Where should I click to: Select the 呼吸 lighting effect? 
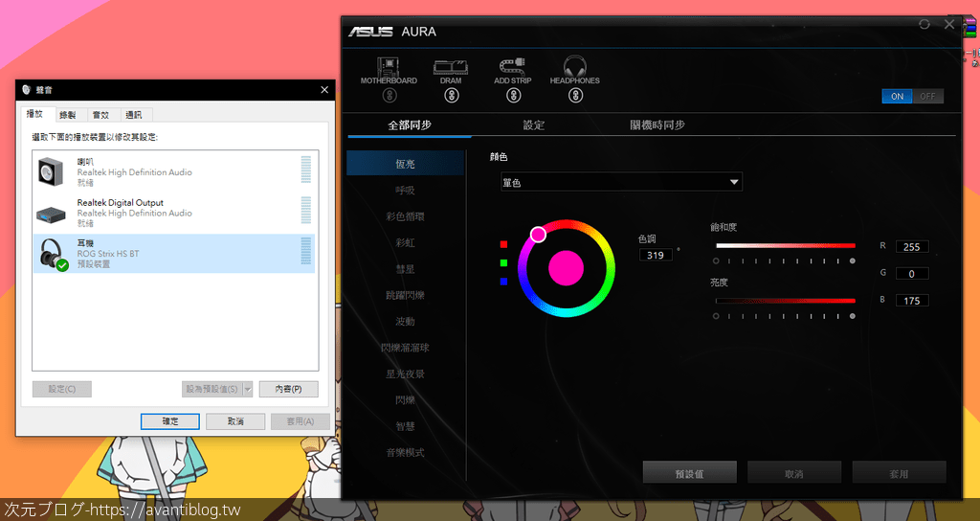click(x=405, y=191)
